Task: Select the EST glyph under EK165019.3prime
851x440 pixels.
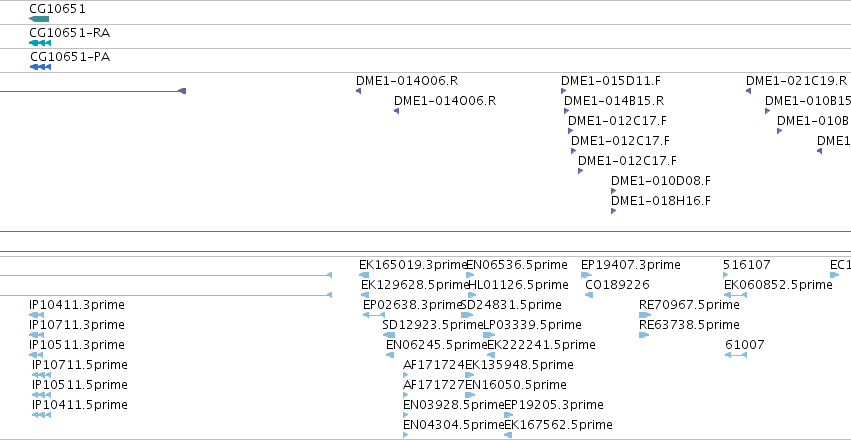Action: (364, 275)
